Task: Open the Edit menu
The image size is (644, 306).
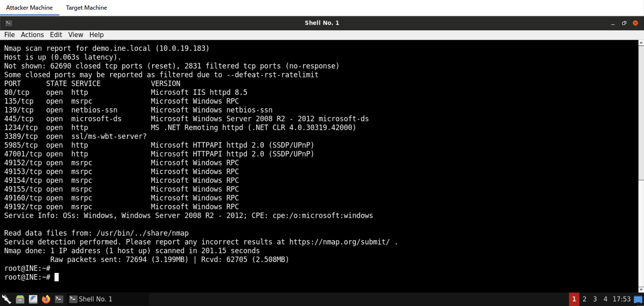Action: point(56,35)
